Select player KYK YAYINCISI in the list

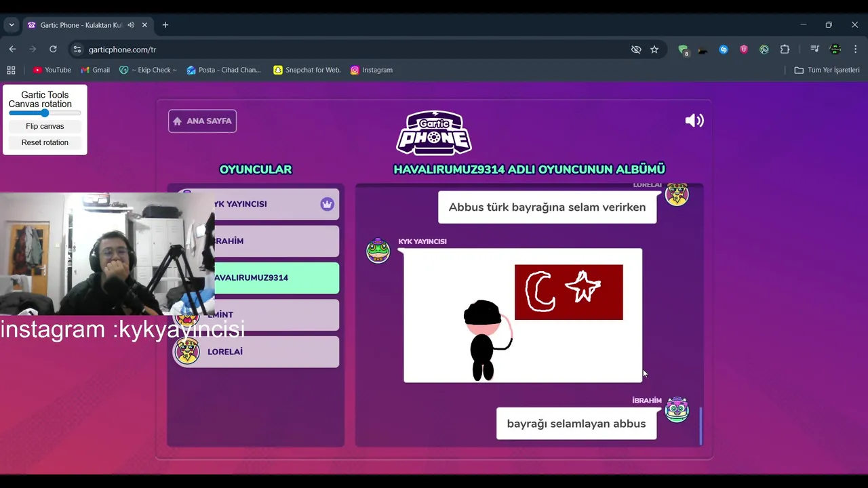256,204
